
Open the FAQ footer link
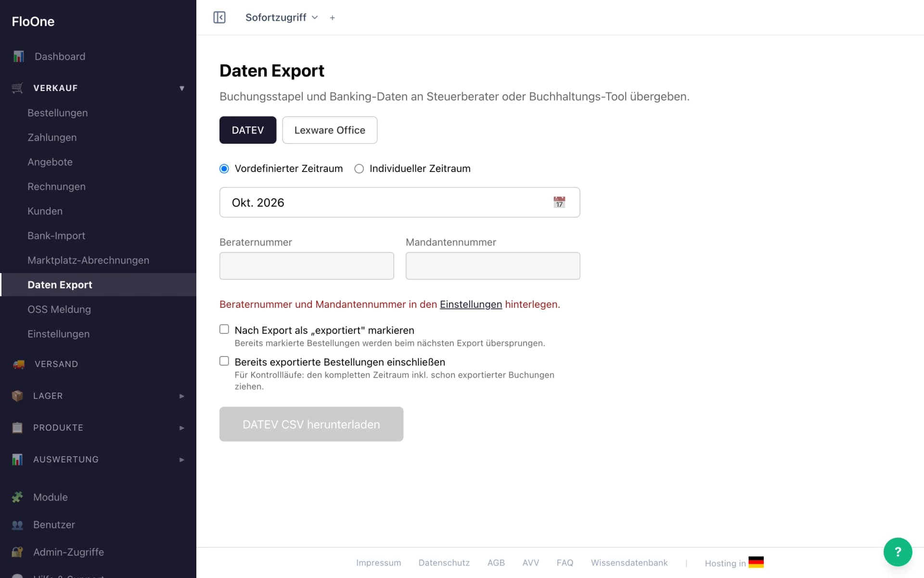point(565,563)
